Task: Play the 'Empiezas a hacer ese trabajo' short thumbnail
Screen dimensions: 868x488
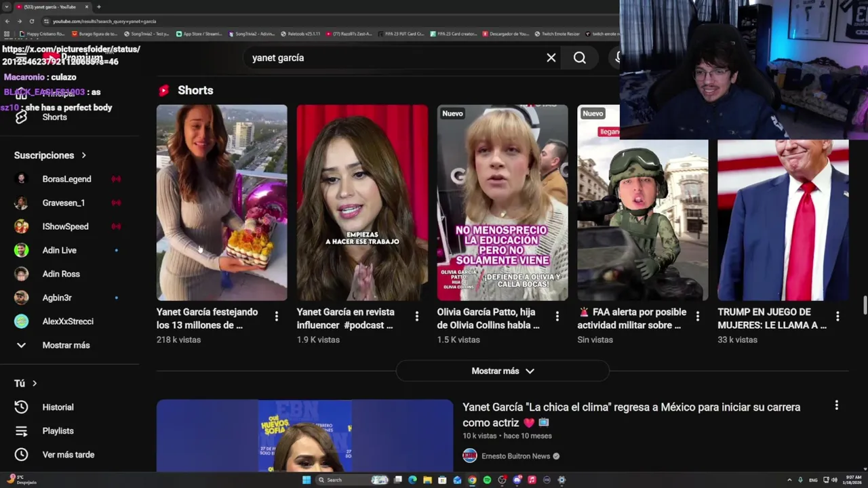Action: (x=362, y=202)
